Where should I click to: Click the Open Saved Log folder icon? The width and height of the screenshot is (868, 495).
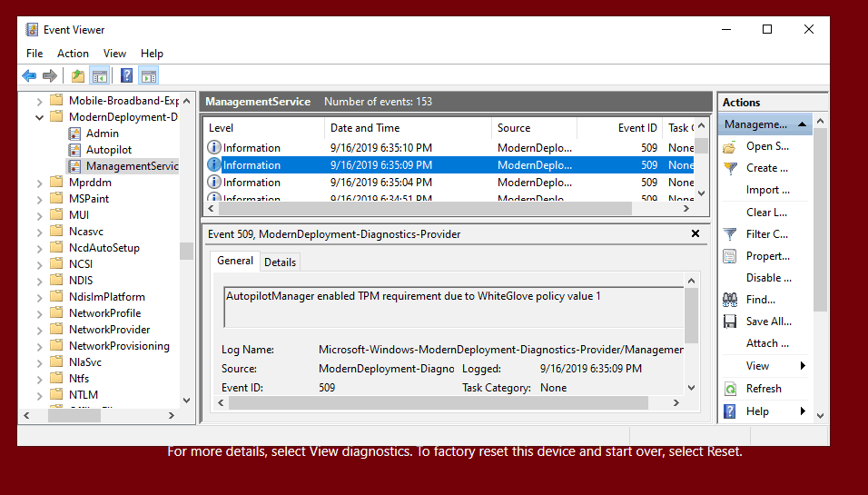[730, 147]
